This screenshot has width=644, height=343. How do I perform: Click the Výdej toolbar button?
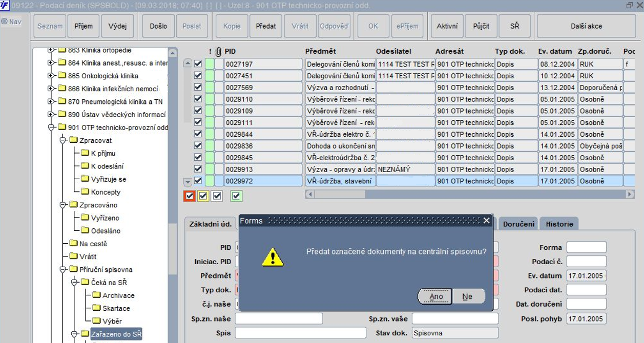click(117, 26)
